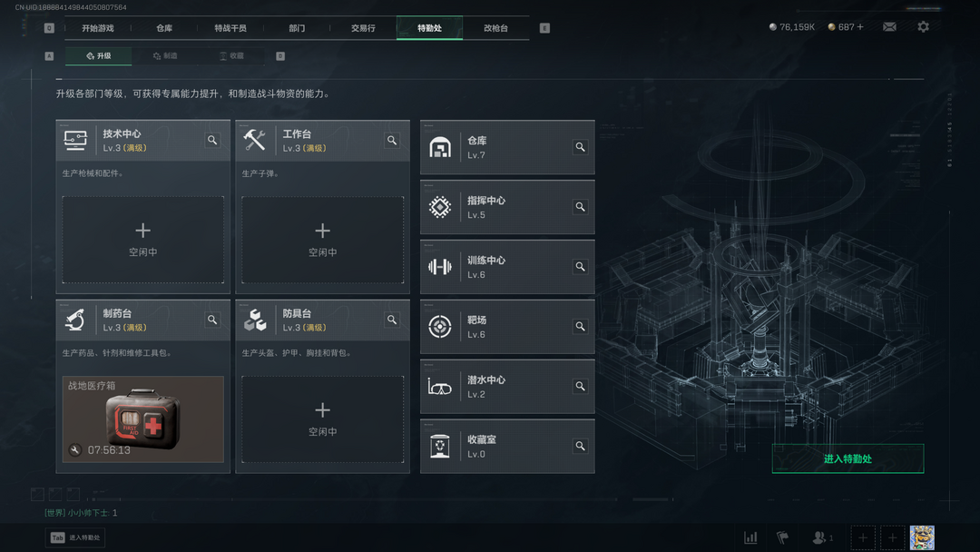Open the mail envelope icon

pos(889,27)
